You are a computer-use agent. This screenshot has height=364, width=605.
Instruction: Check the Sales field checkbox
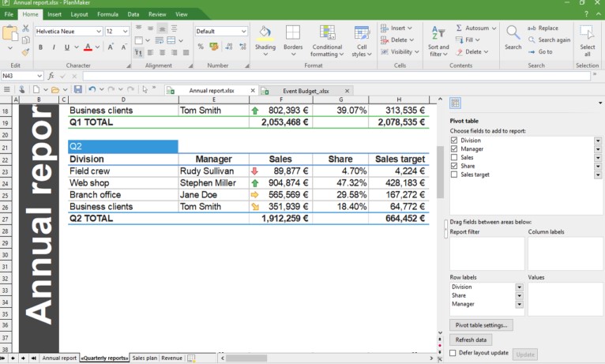pyautogui.click(x=454, y=157)
